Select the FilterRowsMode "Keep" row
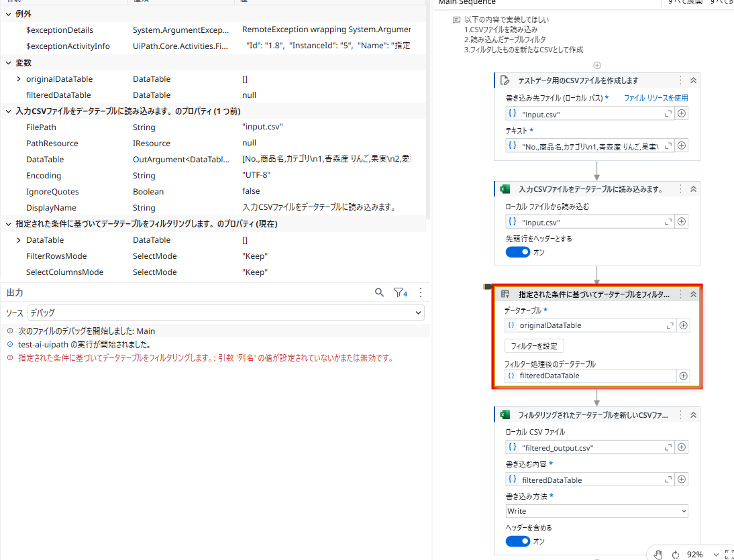This screenshot has height=560, width=734. point(213,256)
